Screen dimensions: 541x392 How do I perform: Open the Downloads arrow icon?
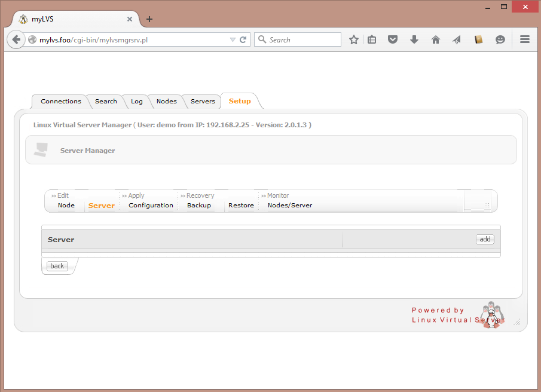coord(414,40)
